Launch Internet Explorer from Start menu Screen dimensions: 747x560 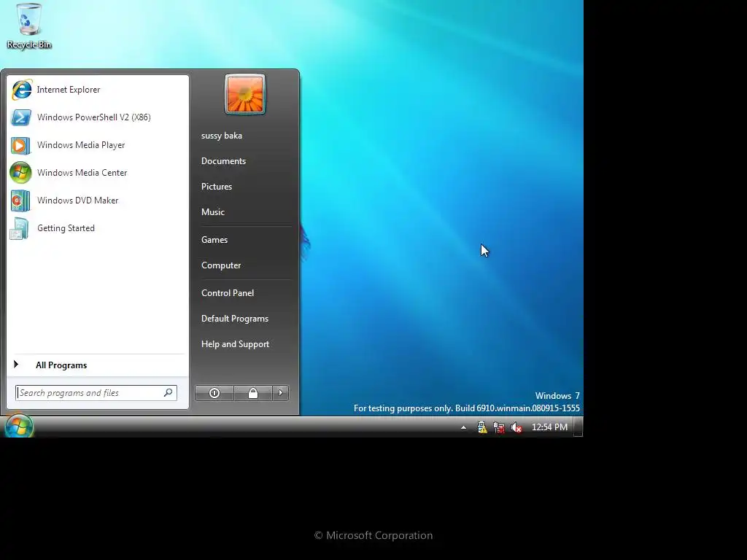point(98,90)
